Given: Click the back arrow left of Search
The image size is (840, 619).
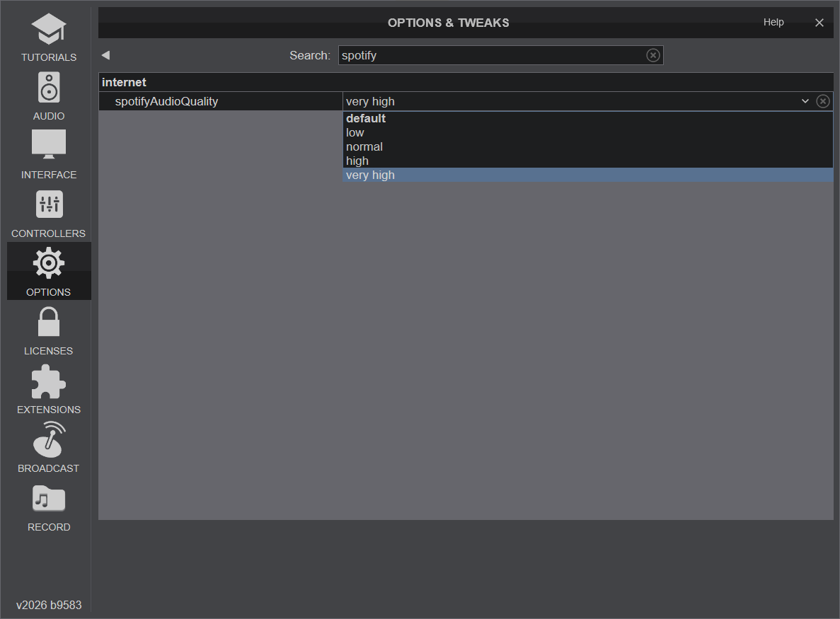Looking at the screenshot, I should [x=105, y=55].
